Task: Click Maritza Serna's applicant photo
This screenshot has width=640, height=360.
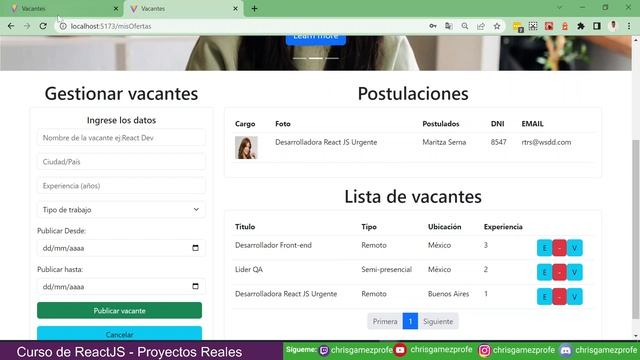Action: click(246, 148)
